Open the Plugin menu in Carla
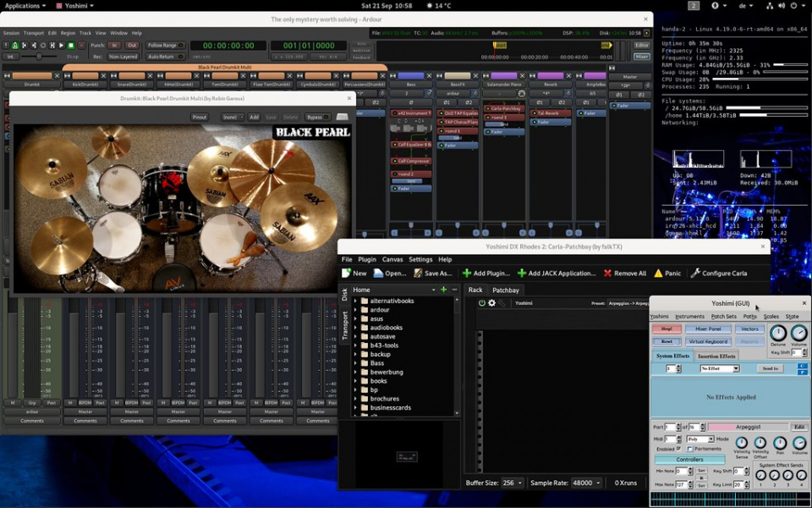 click(x=366, y=259)
